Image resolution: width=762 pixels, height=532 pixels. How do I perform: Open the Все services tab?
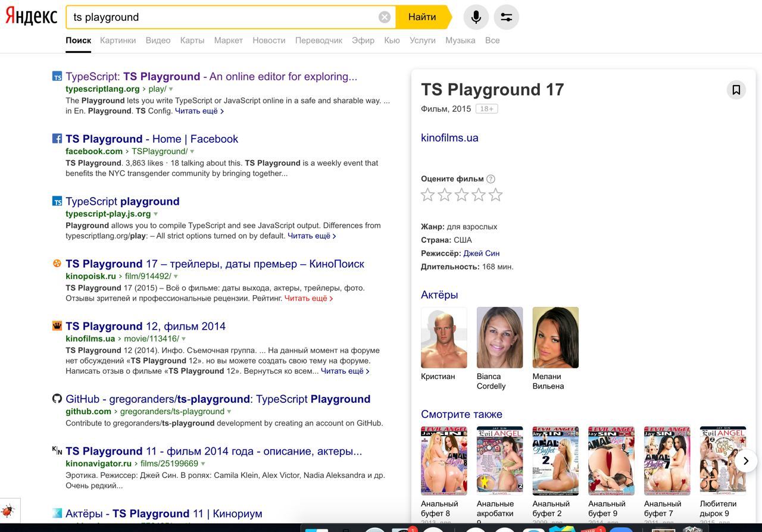click(492, 40)
